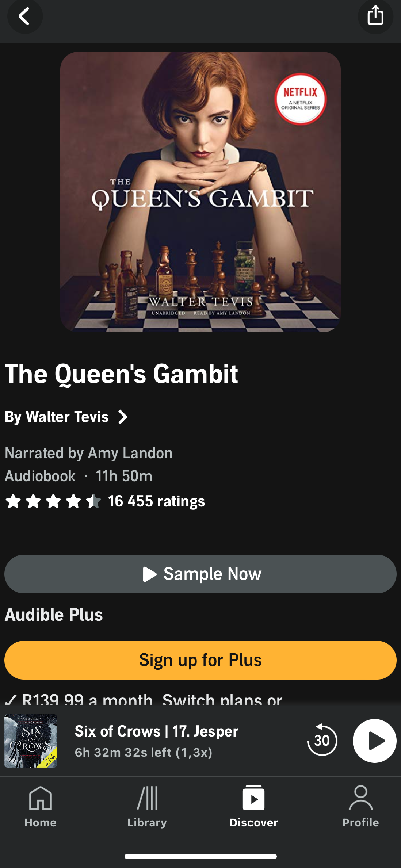Screen dimensions: 401x868
Task: Tap the Sample Now button
Action: pyautogui.click(x=200, y=574)
